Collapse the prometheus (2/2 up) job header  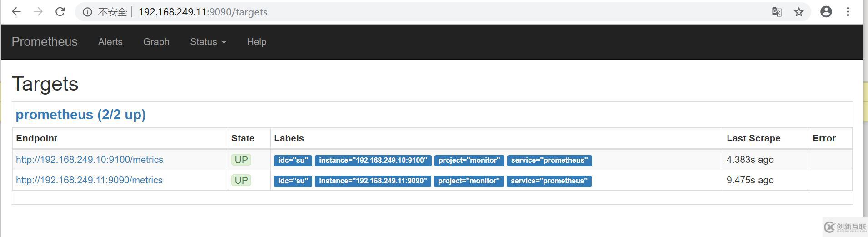pyautogui.click(x=81, y=115)
